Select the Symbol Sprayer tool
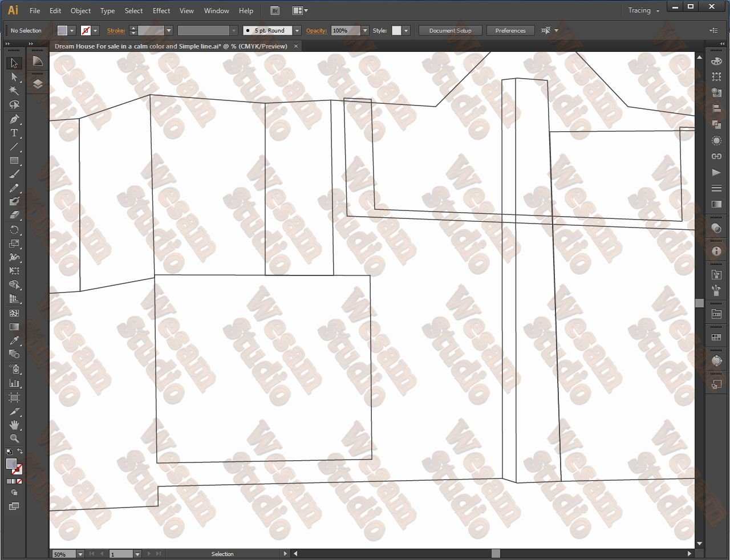730x560 pixels. 14,369
